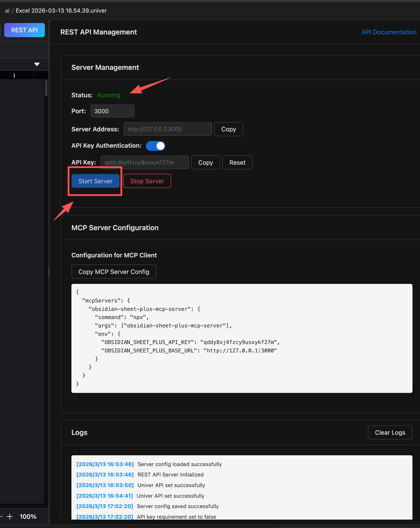Copy MCP Server Config to clipboard
Screen dimensions: 420x528
tap(114, 272)
